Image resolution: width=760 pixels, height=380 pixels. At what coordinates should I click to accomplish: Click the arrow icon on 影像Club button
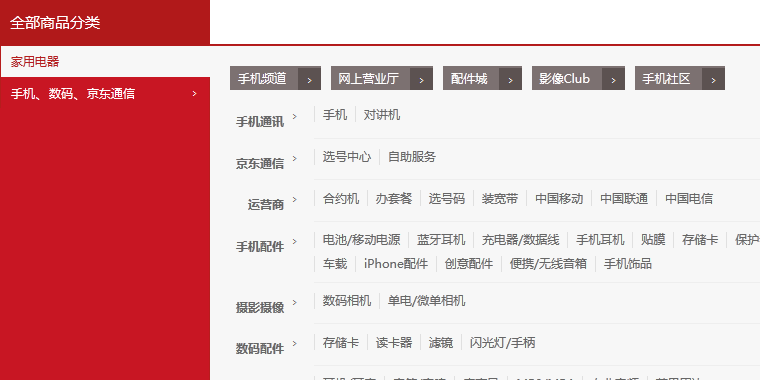tap(614, 79)
